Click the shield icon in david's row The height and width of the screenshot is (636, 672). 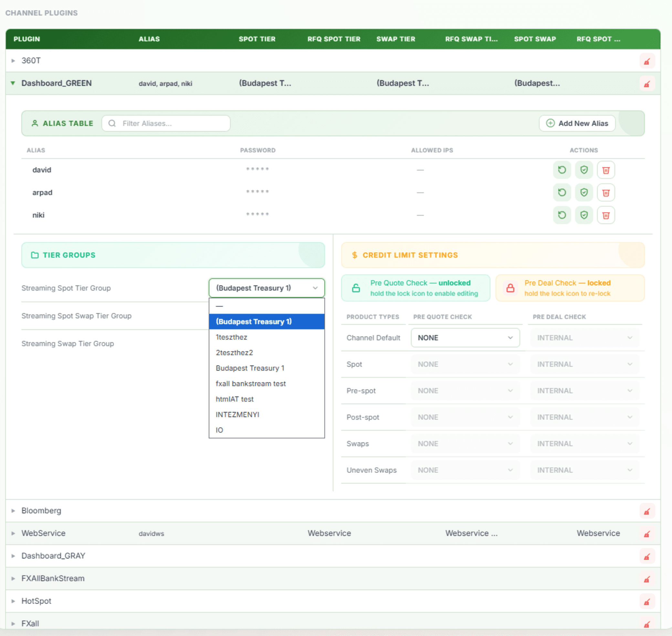click(x=584, y=170)
